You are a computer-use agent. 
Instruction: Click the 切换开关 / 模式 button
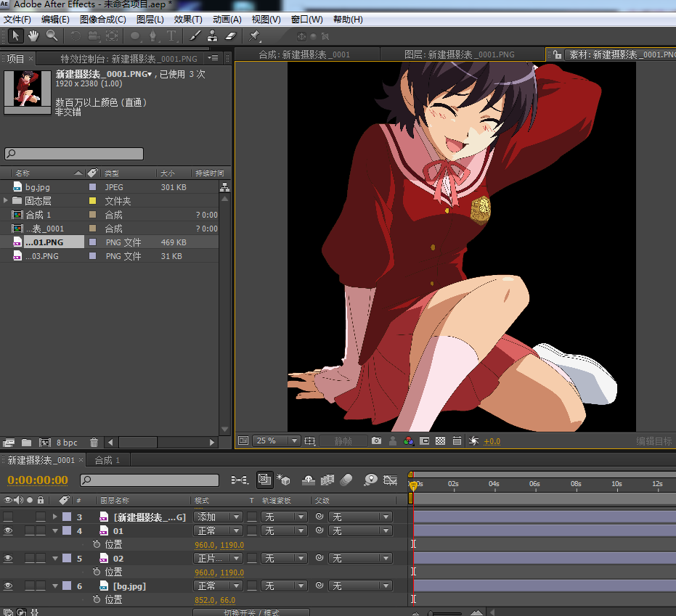click(251, 612)
